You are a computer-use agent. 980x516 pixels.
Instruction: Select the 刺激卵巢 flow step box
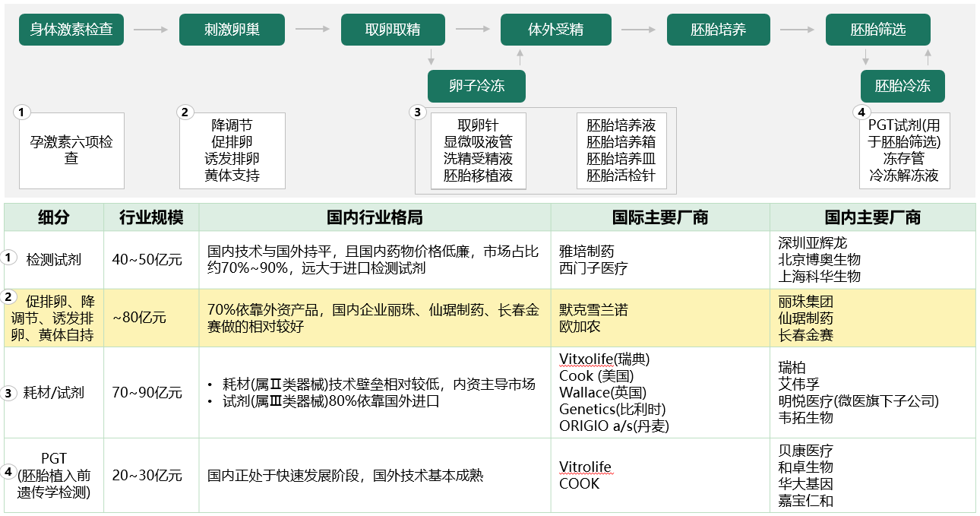(x=232, y=30)
